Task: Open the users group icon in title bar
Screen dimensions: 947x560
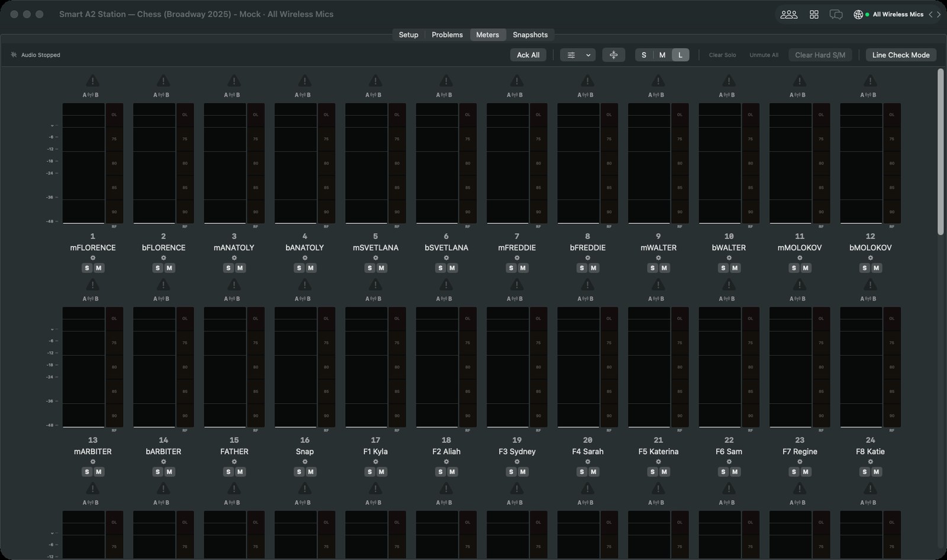Action: pos(788,14)
